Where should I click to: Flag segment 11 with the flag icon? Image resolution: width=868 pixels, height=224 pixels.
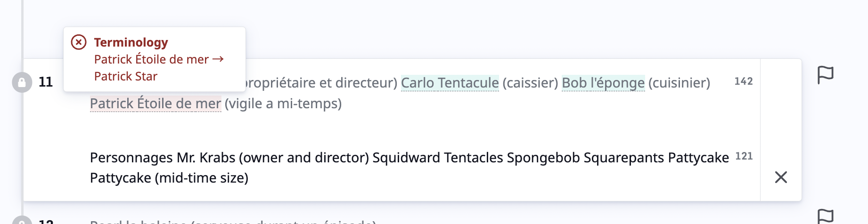[x=825, y=75]
